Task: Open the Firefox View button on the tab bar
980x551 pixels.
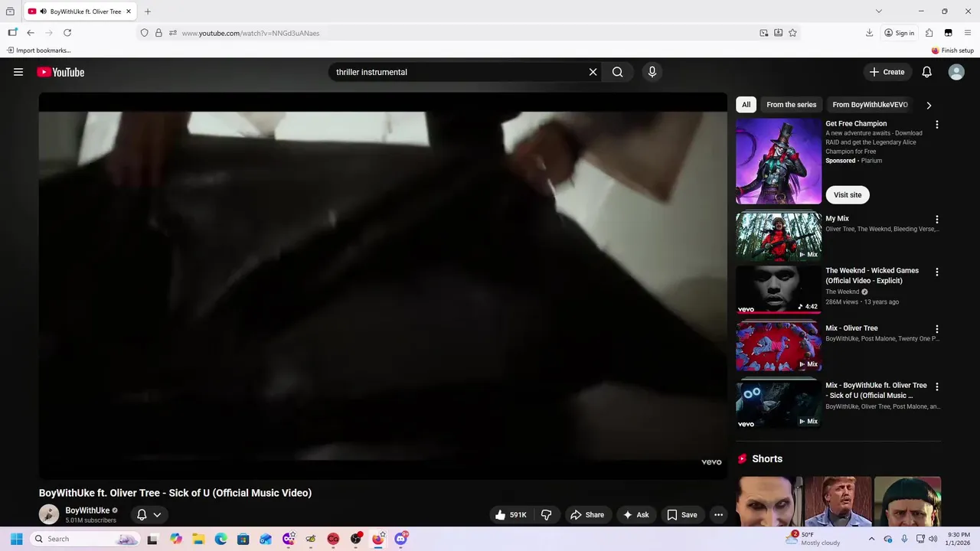Action: point(10,11)
